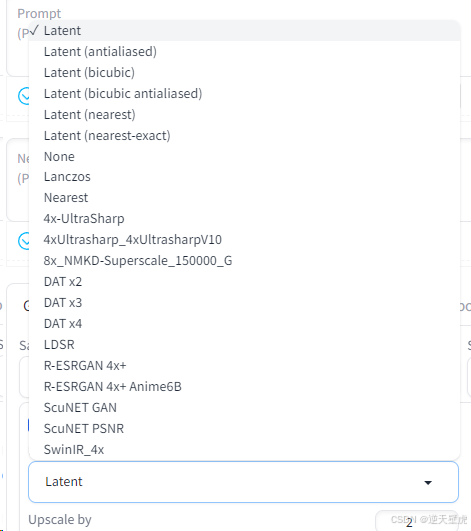This screenshot has height=531, width=471.
Task: Select Latent (nearest-exact) entry
Action: 244,136
